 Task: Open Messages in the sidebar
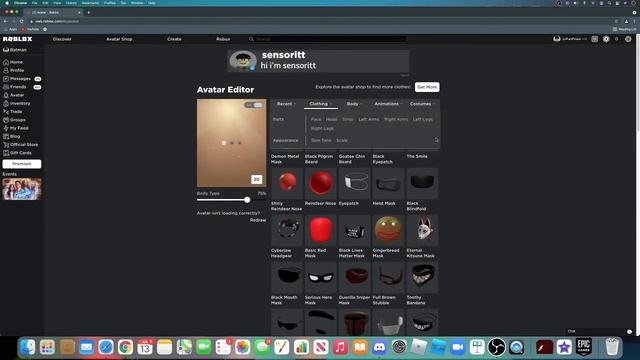[x=16, y=78]
